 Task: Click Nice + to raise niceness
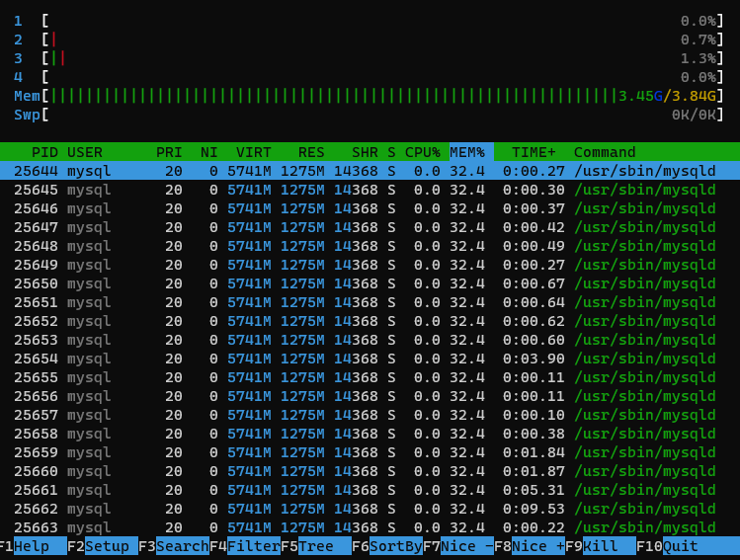(538, 546)
